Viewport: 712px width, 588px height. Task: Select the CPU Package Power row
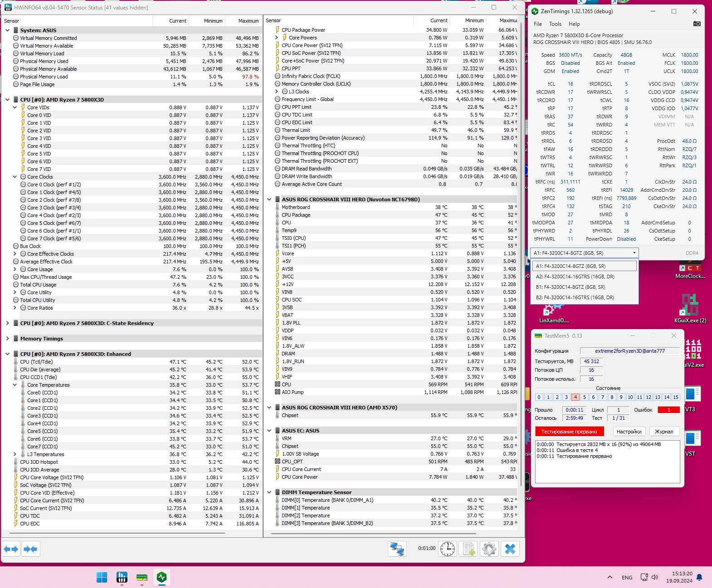coord(391,30)
